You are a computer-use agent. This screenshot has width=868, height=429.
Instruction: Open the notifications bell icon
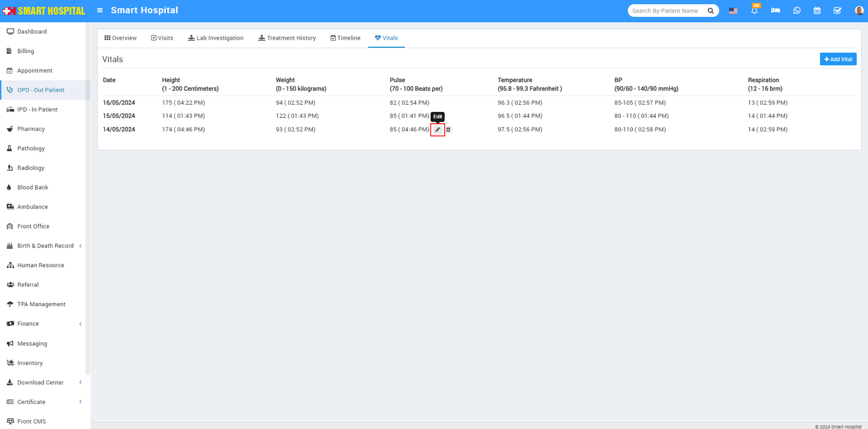click(x=754, y=11)
